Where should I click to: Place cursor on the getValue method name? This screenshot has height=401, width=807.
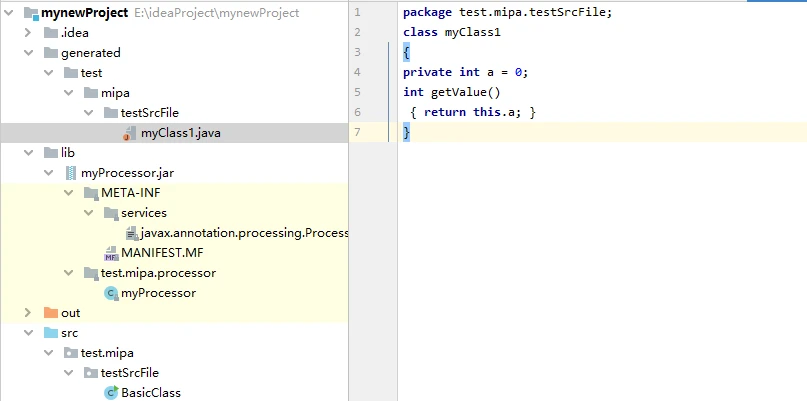(x=462, y=92)
